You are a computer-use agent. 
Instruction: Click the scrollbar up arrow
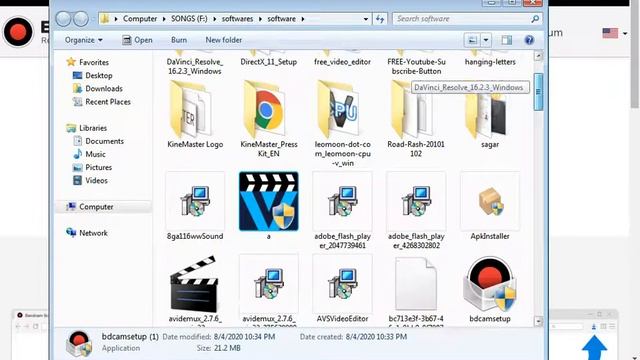(538, 56)
